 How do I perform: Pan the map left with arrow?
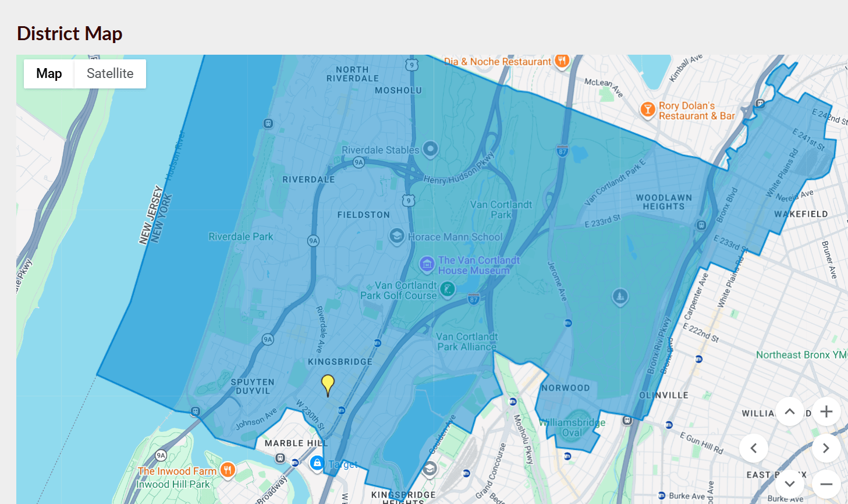[754, 448]
